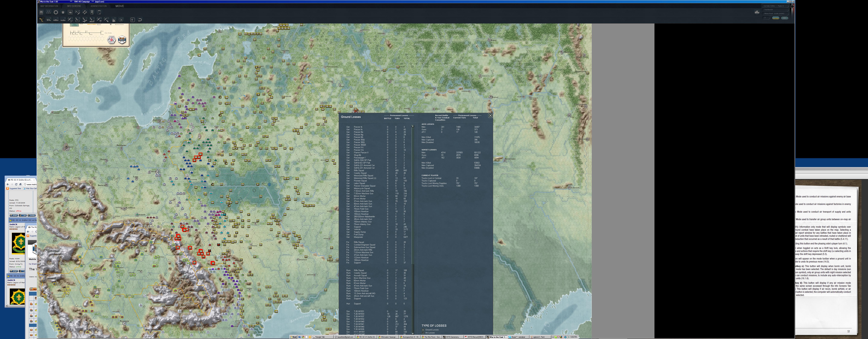868x339 pixels.
Task: Select the Ground Losses radio button
Action: click(423, 330)
